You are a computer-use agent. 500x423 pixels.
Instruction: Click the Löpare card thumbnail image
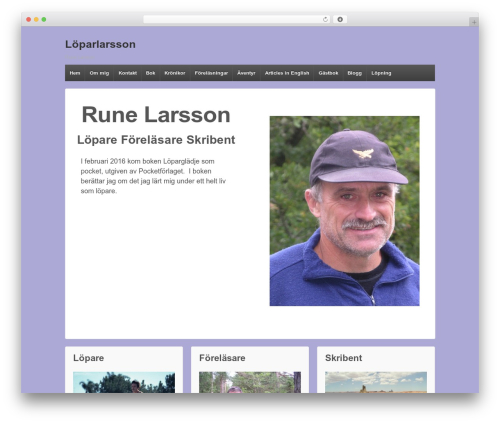point(124,382)
